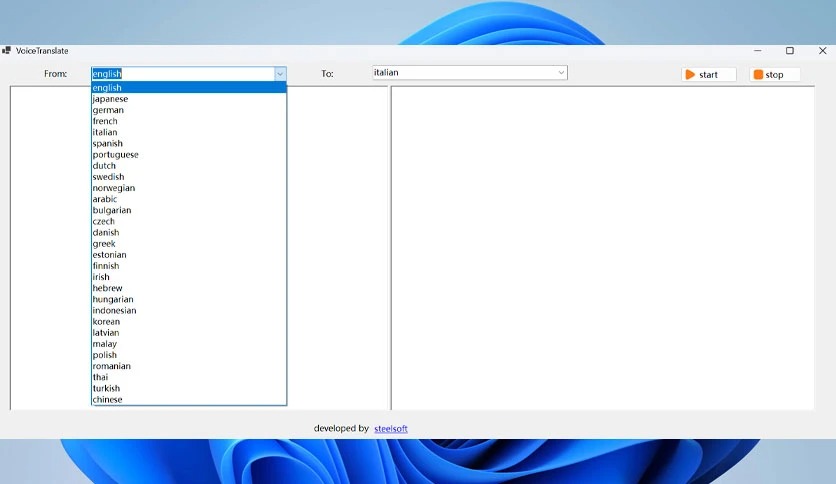Pick czech from the language list
Screen dimensions: 836x484
[x=189, y=221]
